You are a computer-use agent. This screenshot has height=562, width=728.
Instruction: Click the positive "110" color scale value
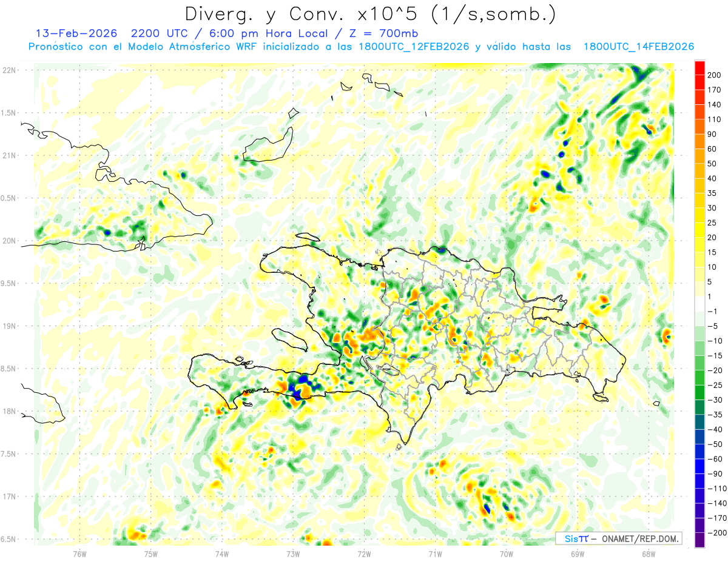(x=715, y=119)
